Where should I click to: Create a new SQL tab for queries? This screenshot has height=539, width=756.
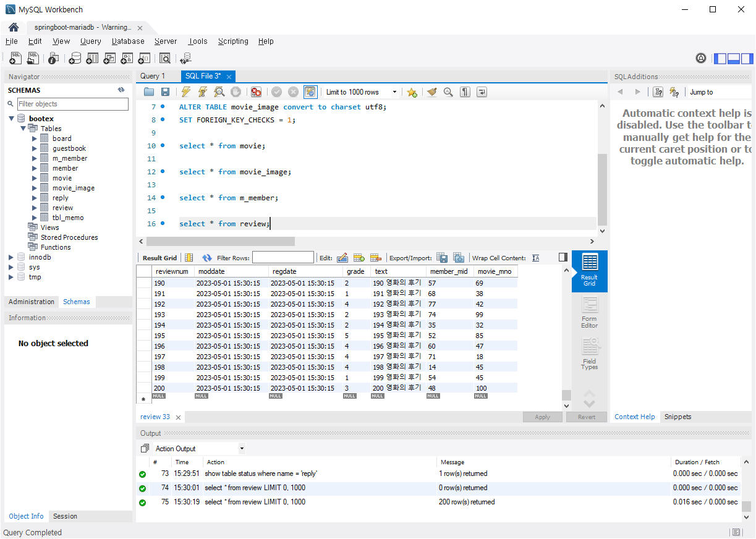coord(15,58)
